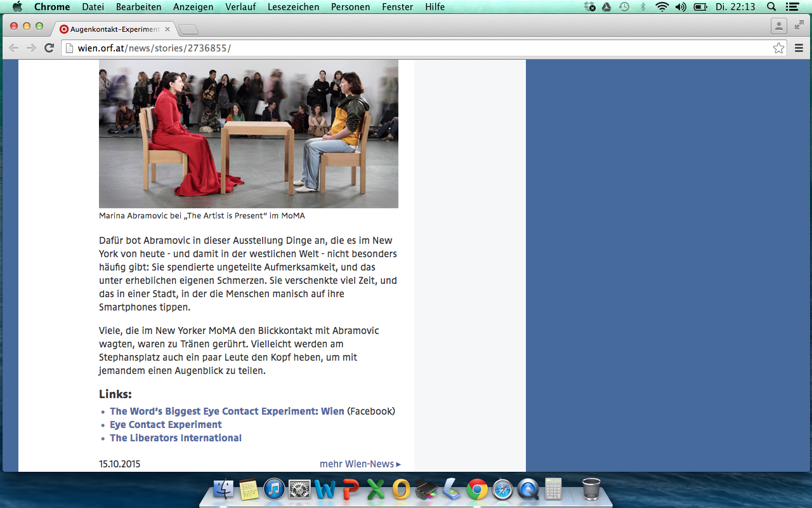Open the Fenster menu
Viewport: 812px width, 508px height.
(x=398, y=7)
